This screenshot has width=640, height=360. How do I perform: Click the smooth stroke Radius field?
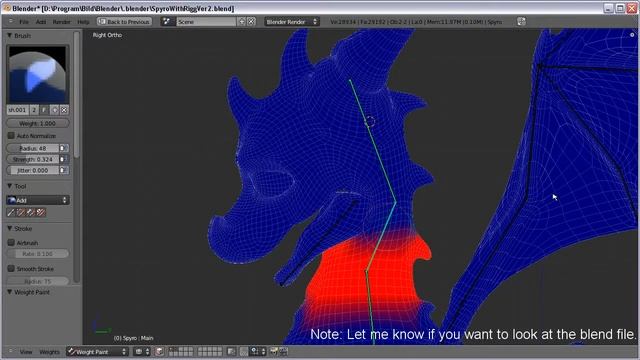pos(38,281)
